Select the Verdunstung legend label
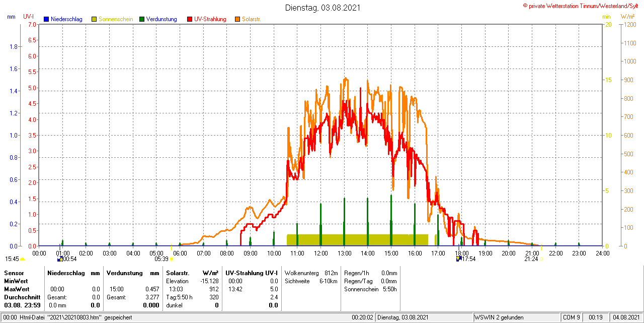 point(162,19)
